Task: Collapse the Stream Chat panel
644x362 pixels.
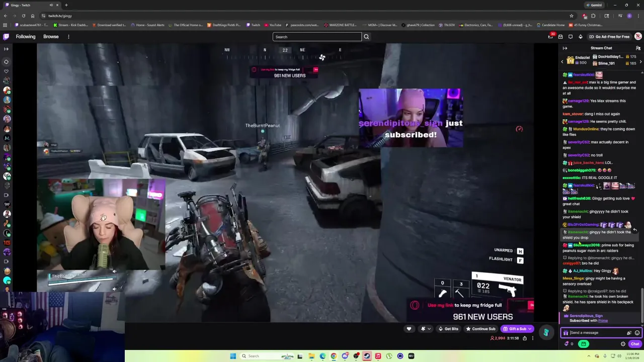Action: 565,48
